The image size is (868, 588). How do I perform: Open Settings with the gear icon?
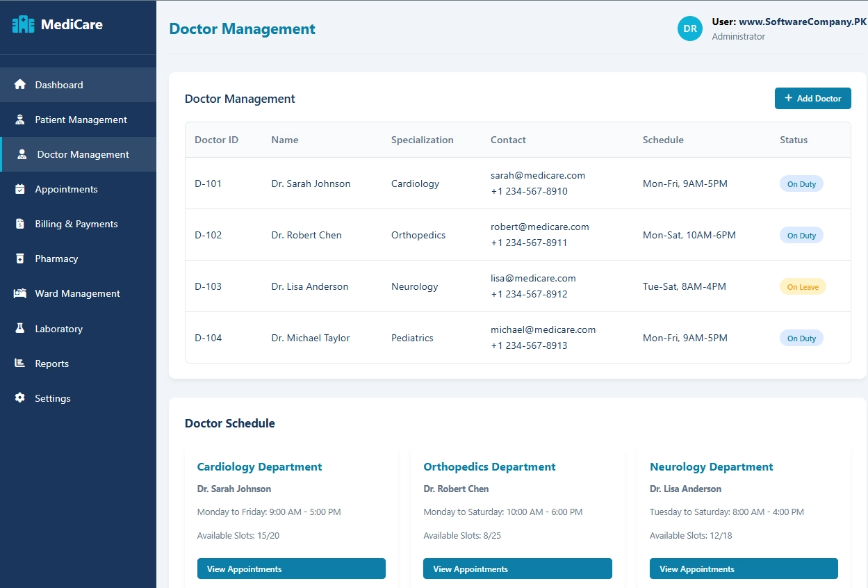[21, 398]
